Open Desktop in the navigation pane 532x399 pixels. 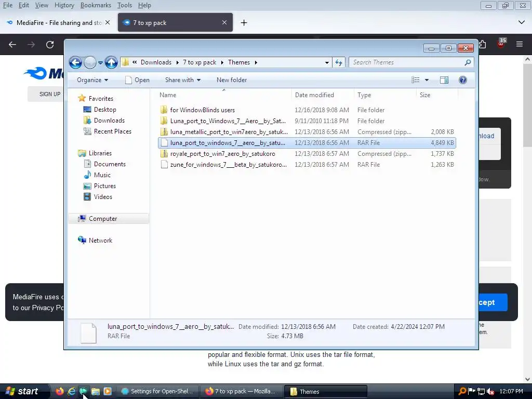(x=105, y=110)
